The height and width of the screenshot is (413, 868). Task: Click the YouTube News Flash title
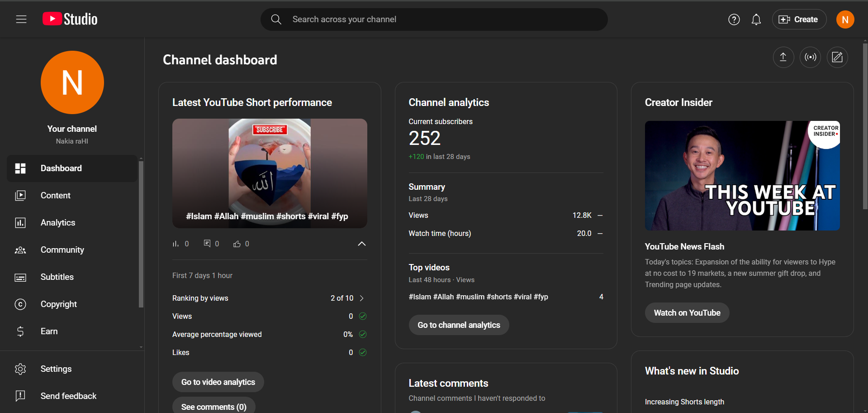(x=684, y=247)
